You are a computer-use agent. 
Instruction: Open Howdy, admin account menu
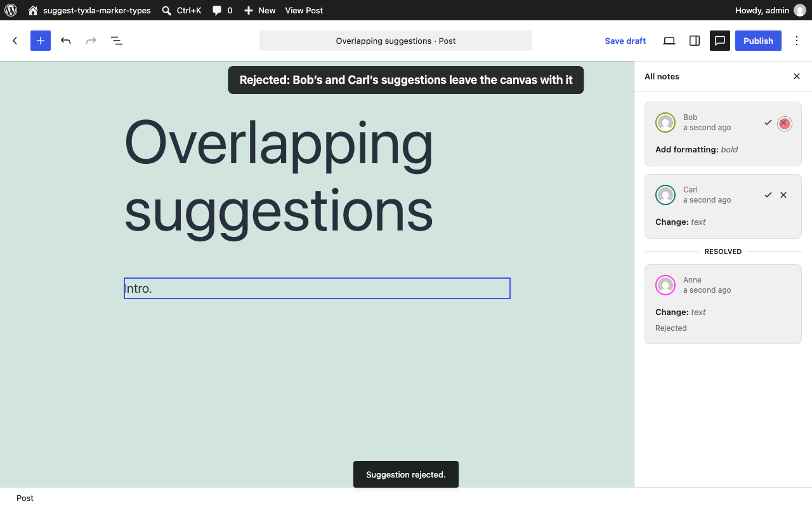pos(770,10)
